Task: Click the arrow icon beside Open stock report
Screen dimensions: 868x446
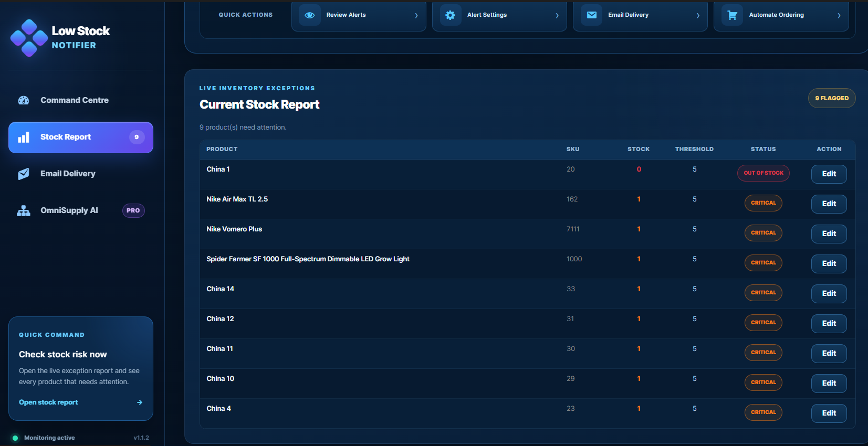Action: 140,402
